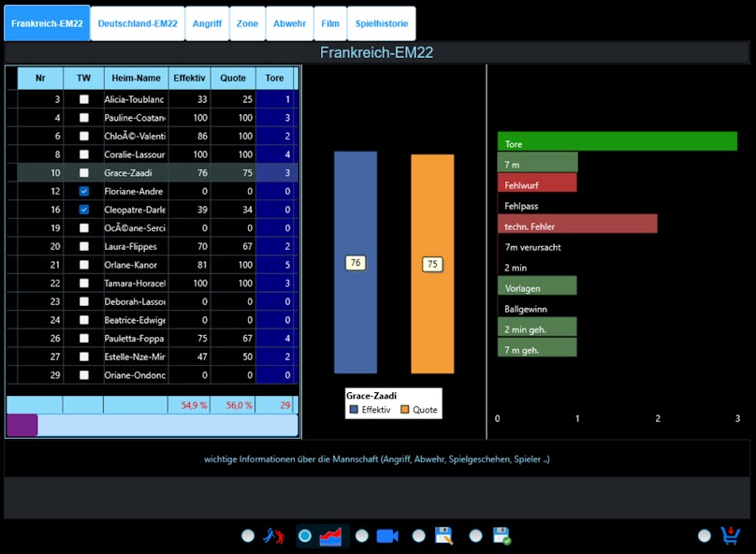Select the radio button beside the camera icon
This screenshot has width=756, height=554.
pyautogui.click(x=361, y=535)
